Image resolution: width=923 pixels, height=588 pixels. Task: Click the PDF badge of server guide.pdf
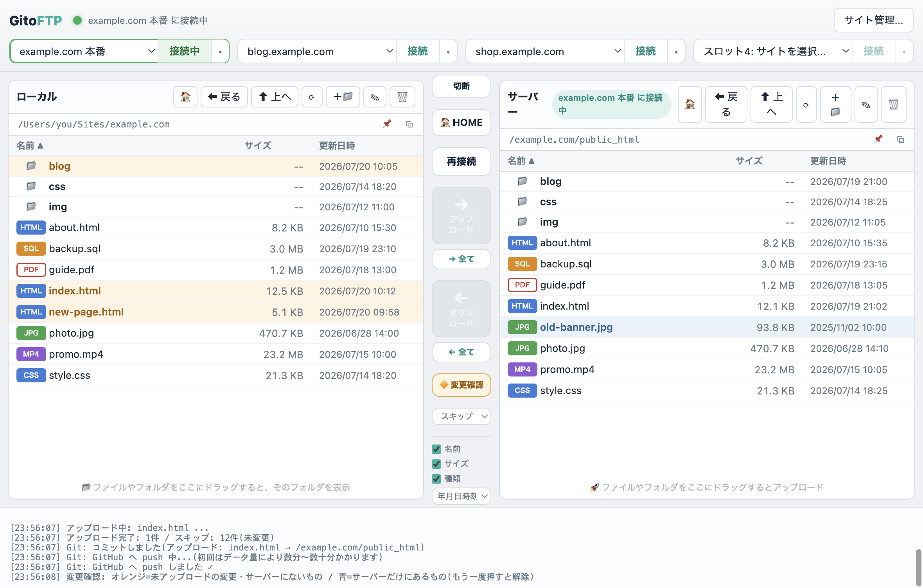[x=523, y=285]
